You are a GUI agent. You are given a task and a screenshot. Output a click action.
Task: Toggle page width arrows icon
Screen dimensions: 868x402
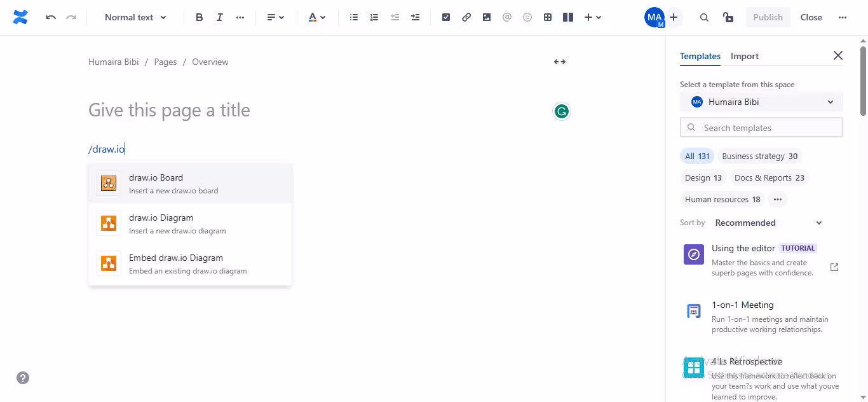tap(560, 62)
